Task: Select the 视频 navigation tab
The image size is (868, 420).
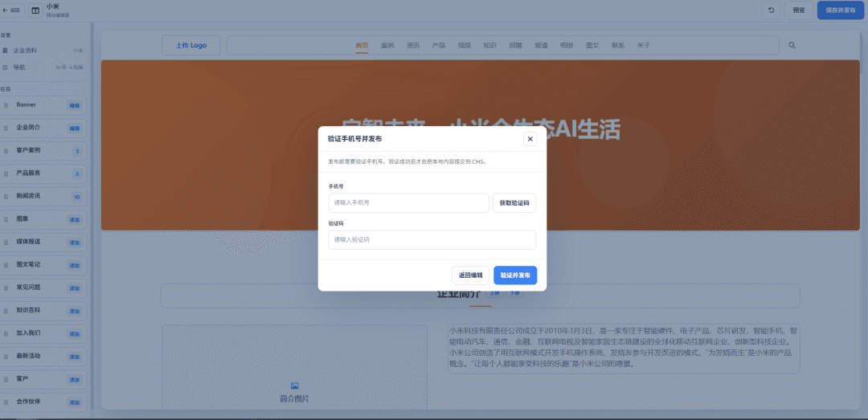Action: point(465,46)
